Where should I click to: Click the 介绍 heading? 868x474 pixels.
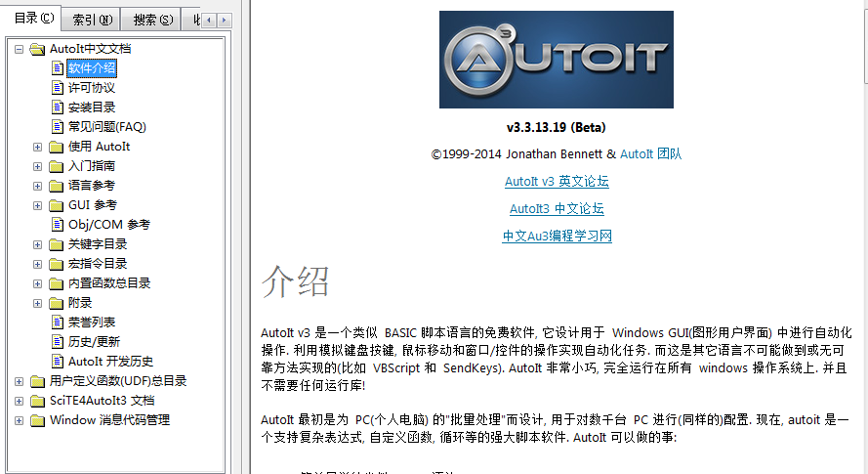(295, 281)
